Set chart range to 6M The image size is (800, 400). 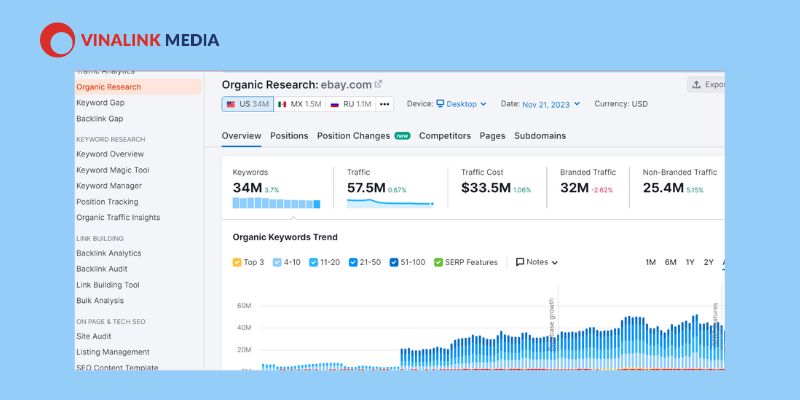670,262
